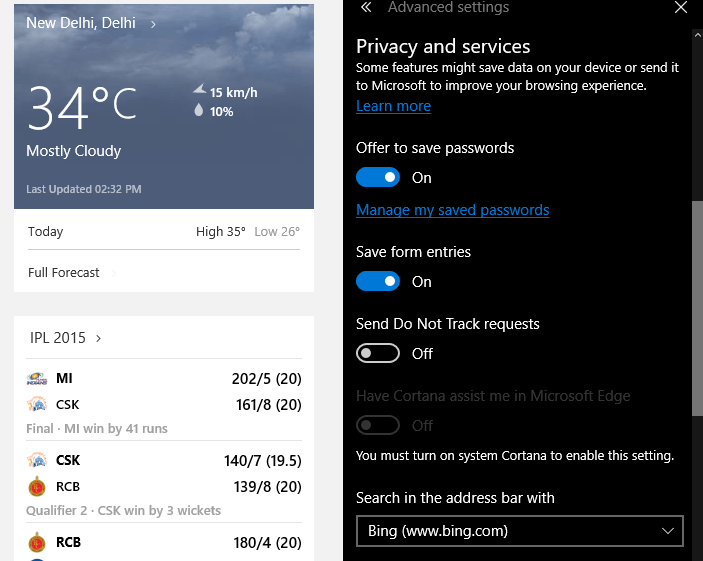Enable Send Do Not Track requests
This screenshot has width=703, height=561.
(378, 353)
